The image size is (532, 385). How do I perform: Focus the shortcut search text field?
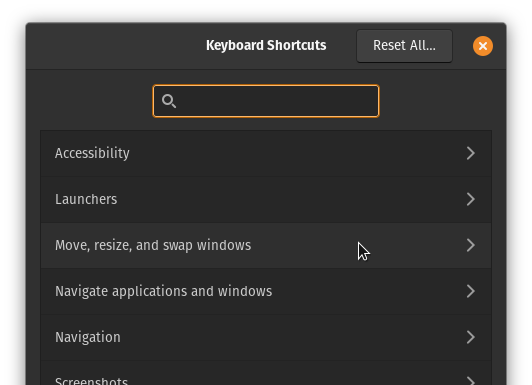click(x=266, y=101)
